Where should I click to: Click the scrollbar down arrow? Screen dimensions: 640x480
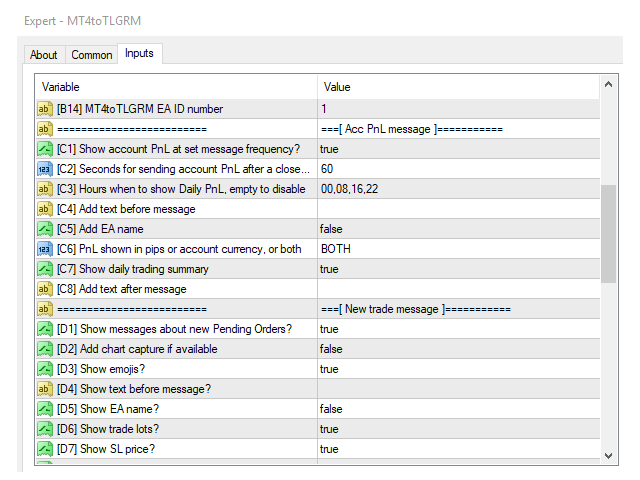[x=609, y=455]
